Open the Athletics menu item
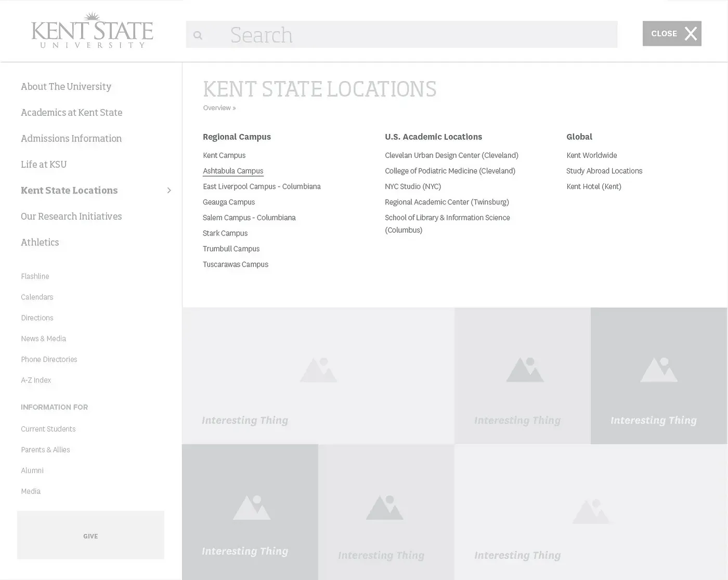The height and width of the screenshot is (580, 728). pyautogui.click(x=40, y=242)
